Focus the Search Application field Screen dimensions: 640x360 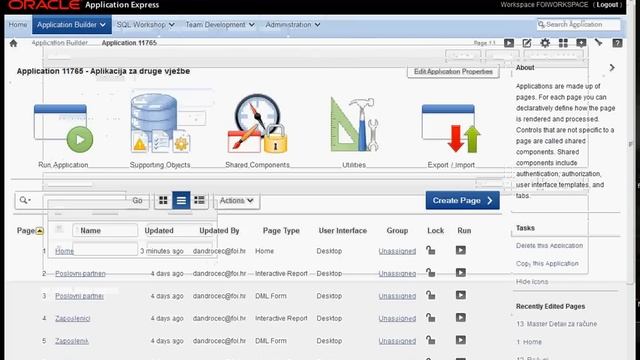579,24
